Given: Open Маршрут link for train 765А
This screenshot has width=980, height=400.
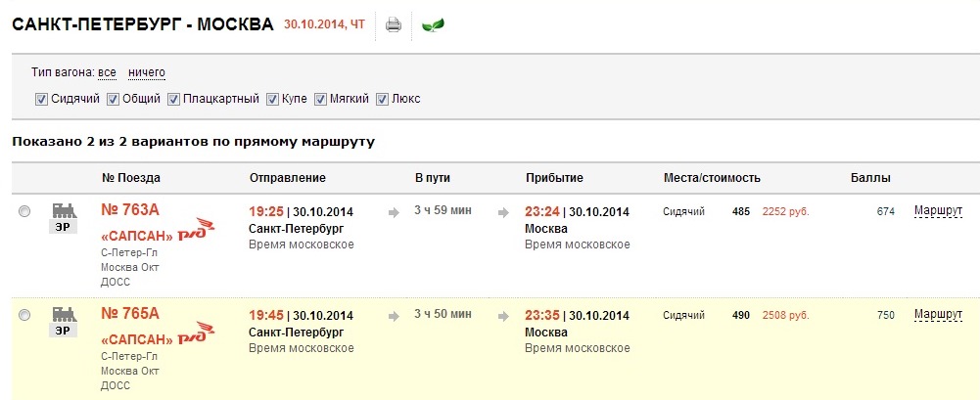Looking at the screenshot, I should [x=938, y=315].
